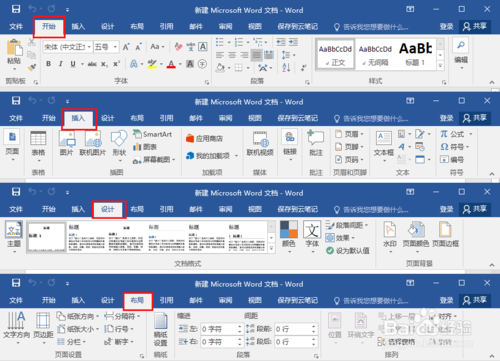Apply red font color button
This screenshot has height=361, width=500.
(171, 64)
